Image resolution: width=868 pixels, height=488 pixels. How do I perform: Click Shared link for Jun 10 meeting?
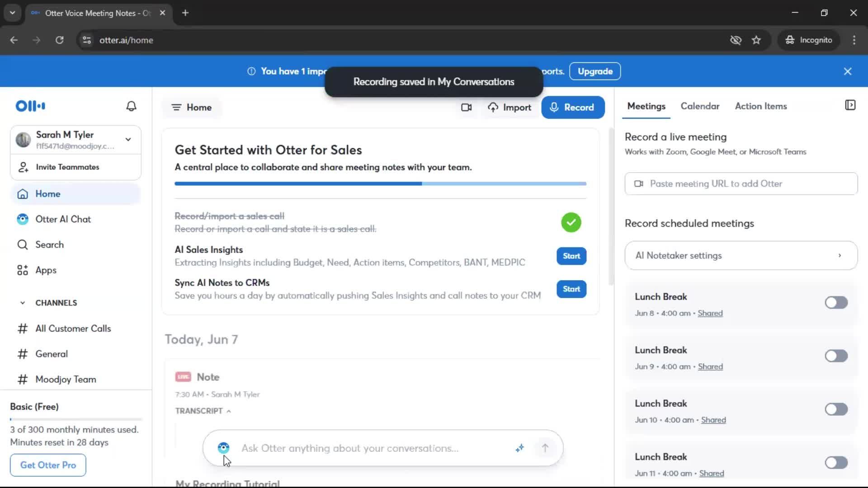pos(713,420)
